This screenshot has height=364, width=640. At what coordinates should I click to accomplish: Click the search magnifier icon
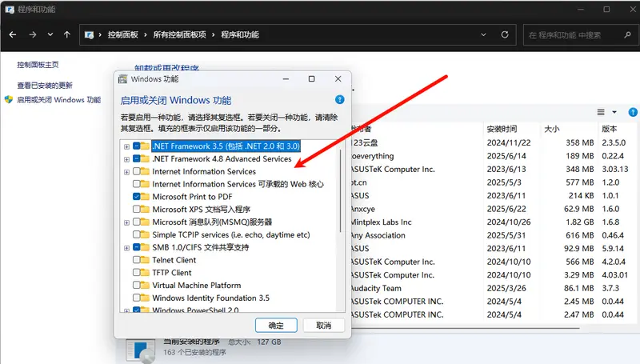[x=628, y=34]
